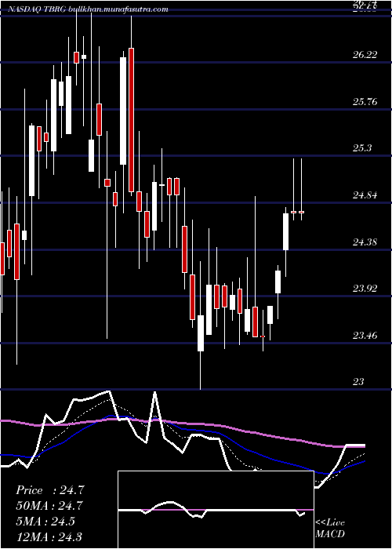Click the 5MA : 24.5 readout
The width and height of the screenshot is (392, 549).
point(45,522)
